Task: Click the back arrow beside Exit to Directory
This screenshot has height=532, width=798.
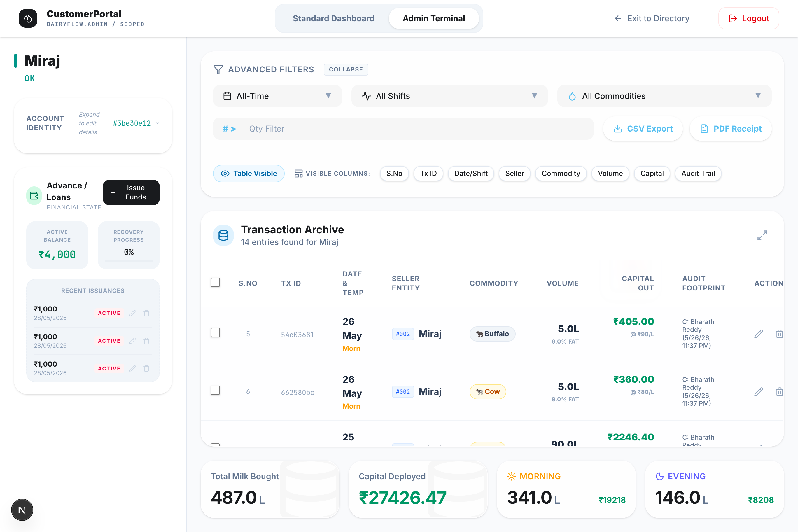Action: (618, 18)
